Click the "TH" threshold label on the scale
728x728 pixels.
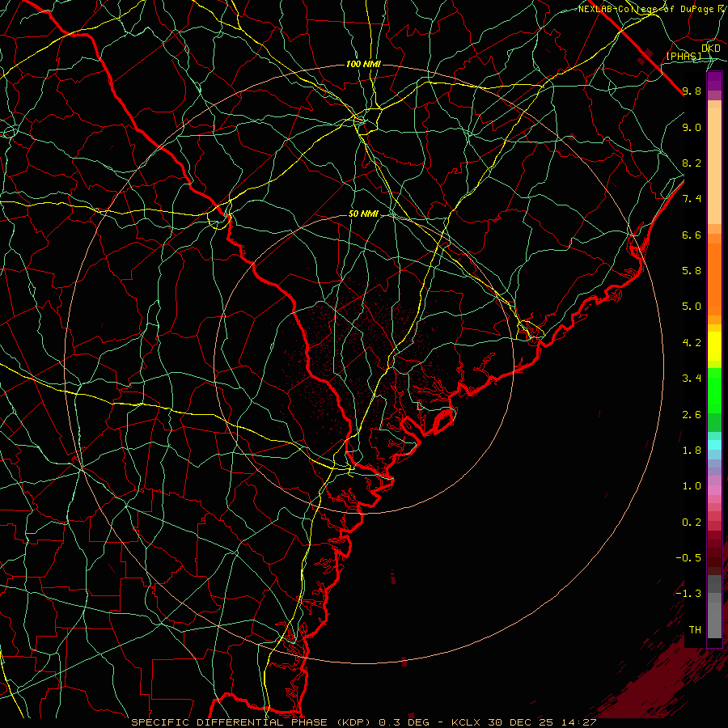[695, 630]
